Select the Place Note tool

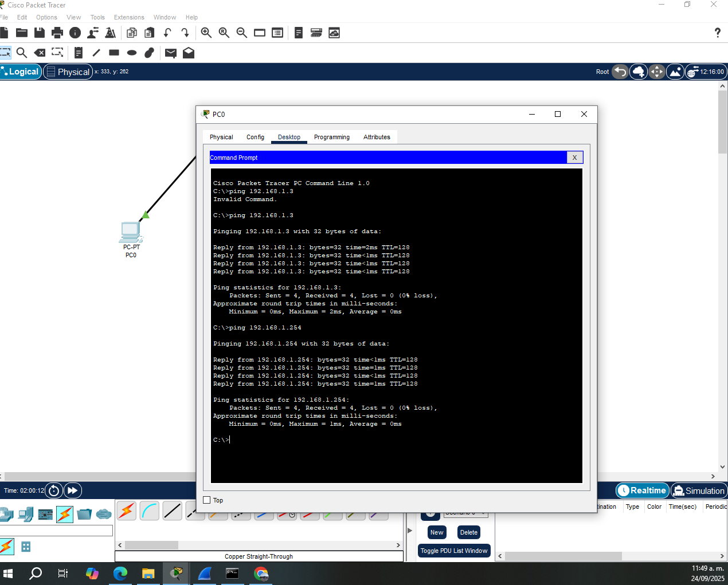point(79,53)
